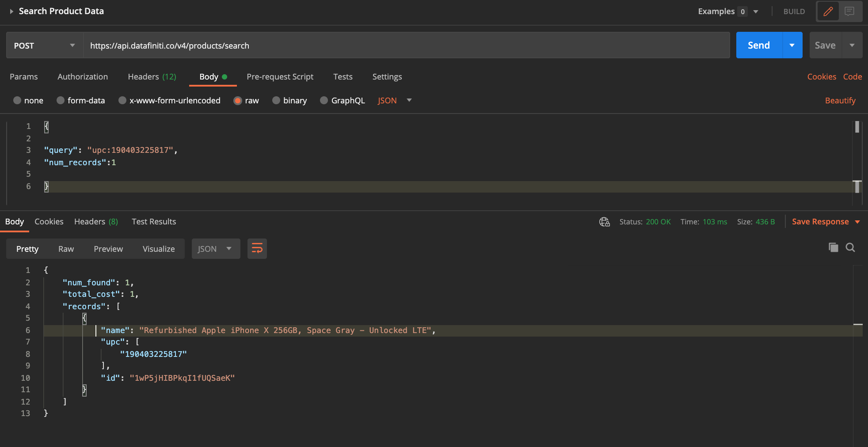Open the comments icon panel
868x447 pixels.
849,11
